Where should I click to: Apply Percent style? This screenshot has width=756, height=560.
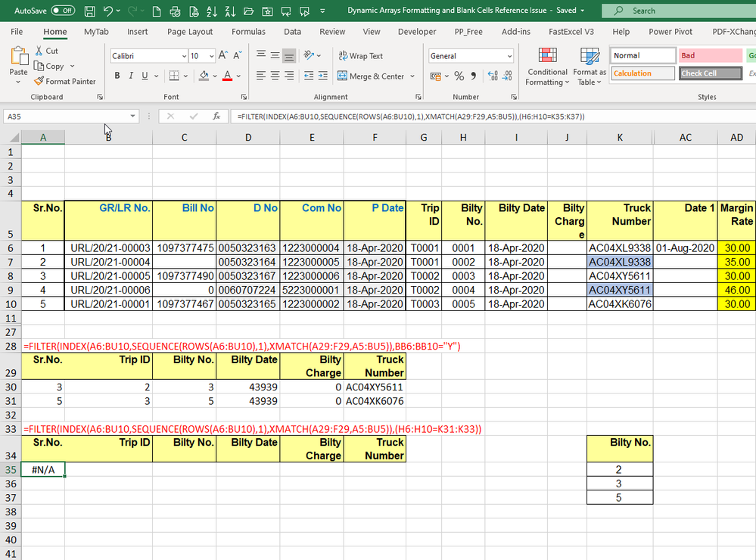pos(459,76)
